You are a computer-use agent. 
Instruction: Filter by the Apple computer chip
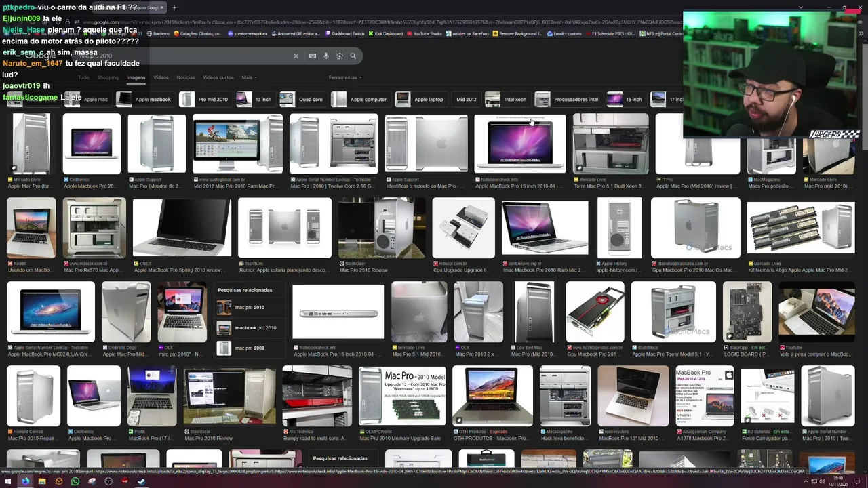point(360,99)
